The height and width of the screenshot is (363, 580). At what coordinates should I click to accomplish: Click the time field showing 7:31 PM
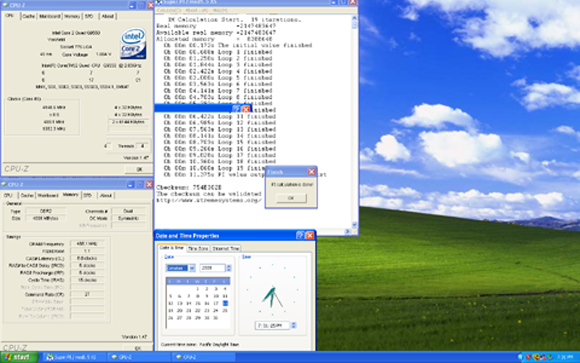pos(272,325)
